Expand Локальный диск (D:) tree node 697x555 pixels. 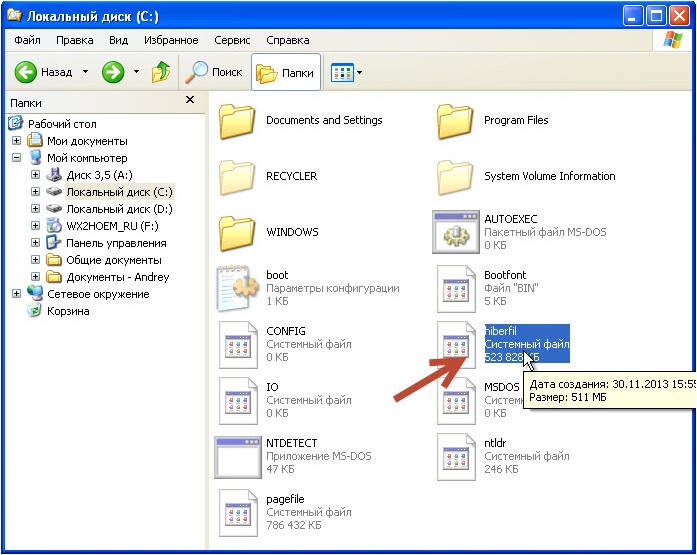36,208
